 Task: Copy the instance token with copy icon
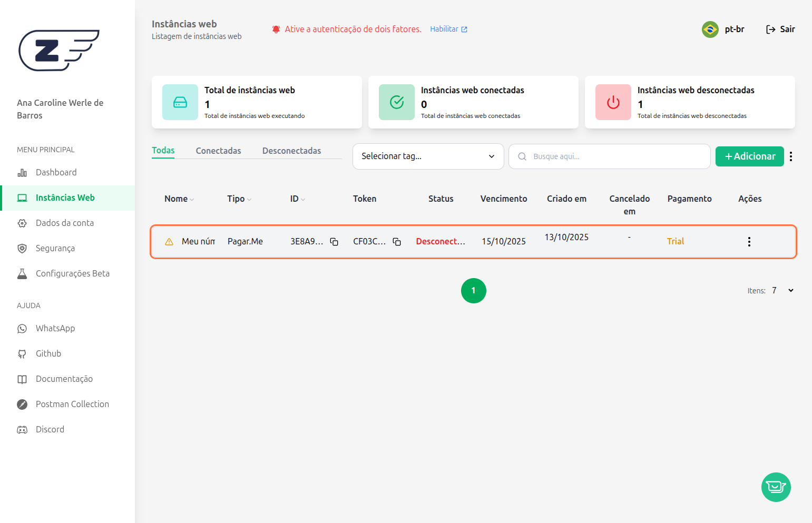click(397, 242)
